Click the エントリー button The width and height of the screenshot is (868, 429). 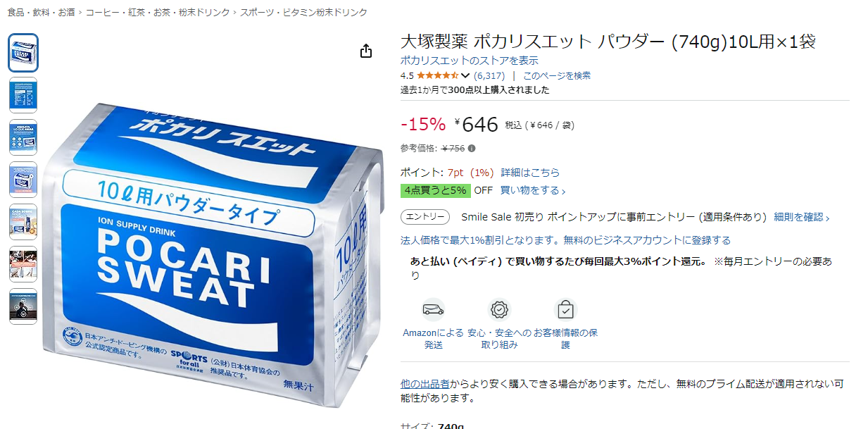click(x=425, y=217)
